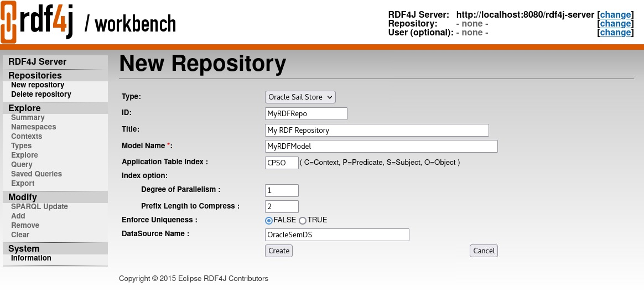Change the optional User setting
This screenshot has width=644, height=302.
click(615, 33)
